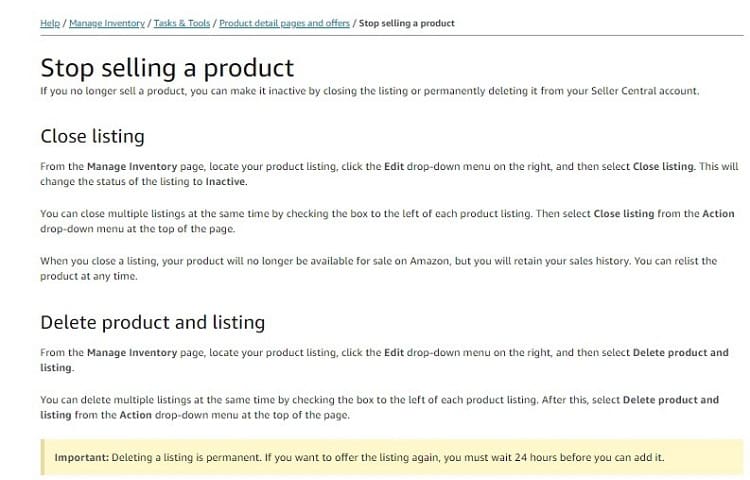
Task: Open the Help breadcrumb link
Action: (x=50, y=23)
